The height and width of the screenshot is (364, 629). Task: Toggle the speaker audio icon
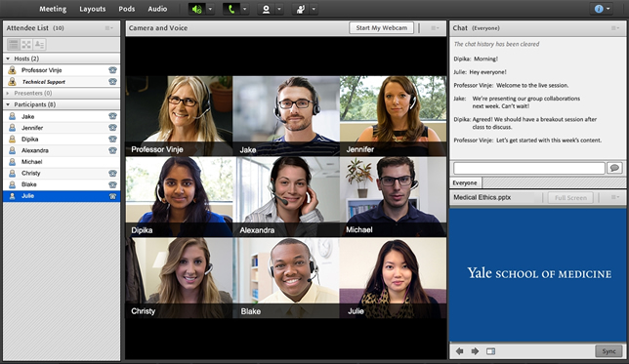click(197, 9)
